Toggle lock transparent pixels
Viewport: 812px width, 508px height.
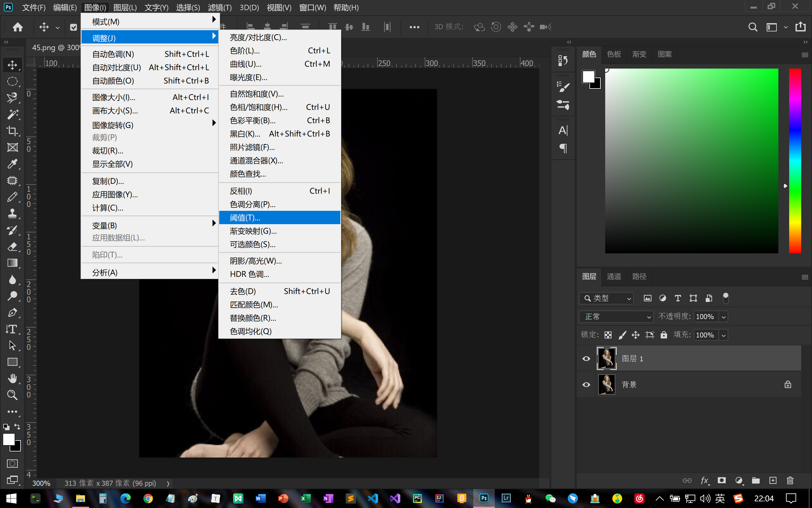point(608,335)
